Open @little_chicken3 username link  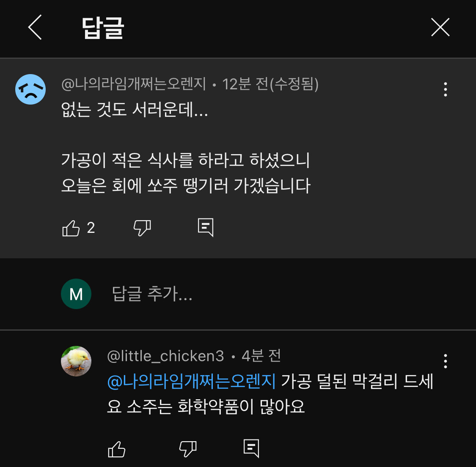coord(165,356)
